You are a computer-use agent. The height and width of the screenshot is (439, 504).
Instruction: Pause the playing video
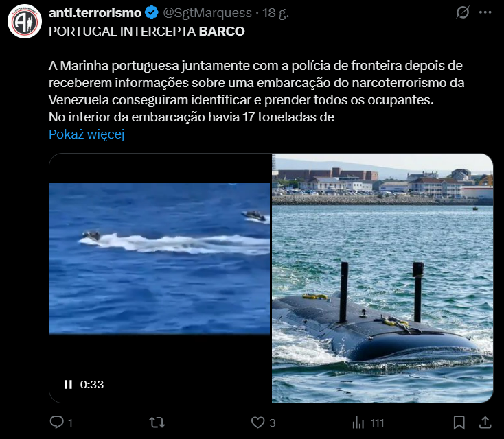point(68,384)
